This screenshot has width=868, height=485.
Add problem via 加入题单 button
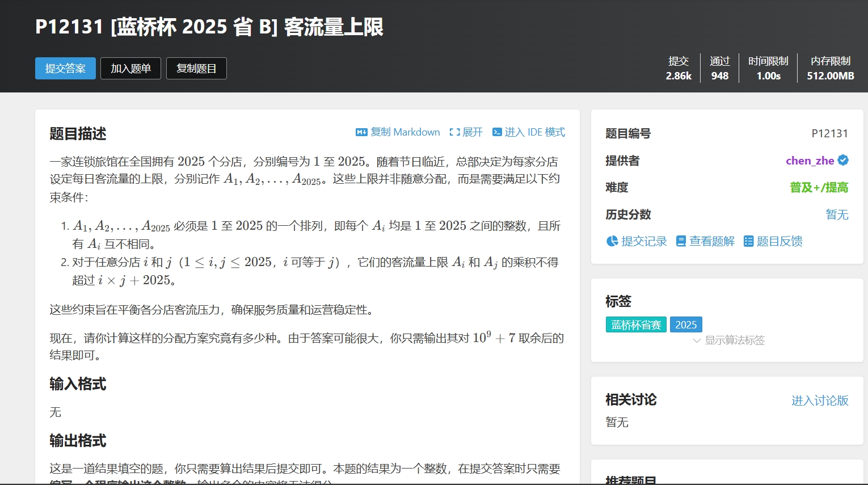pos(130,69)
